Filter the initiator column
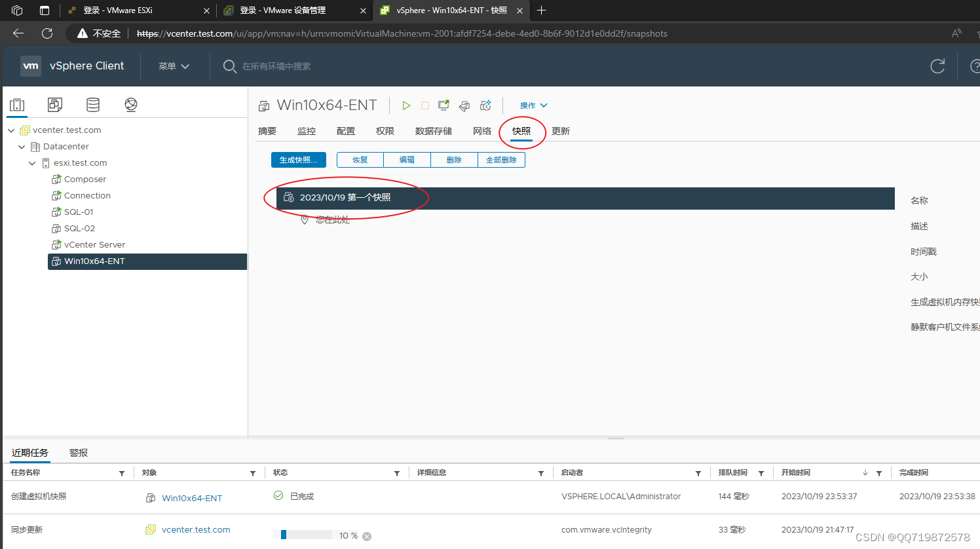The image size is (980, 549). (698, 473)
